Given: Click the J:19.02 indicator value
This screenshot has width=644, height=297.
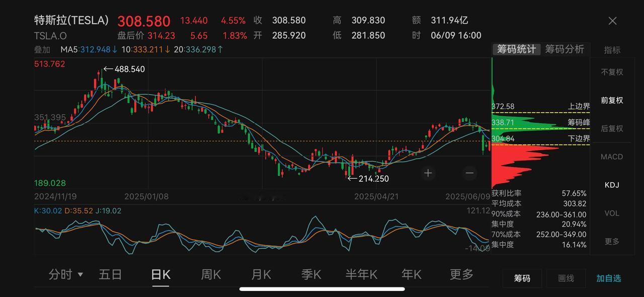Looking at the screenshot, I should (109, 211).
